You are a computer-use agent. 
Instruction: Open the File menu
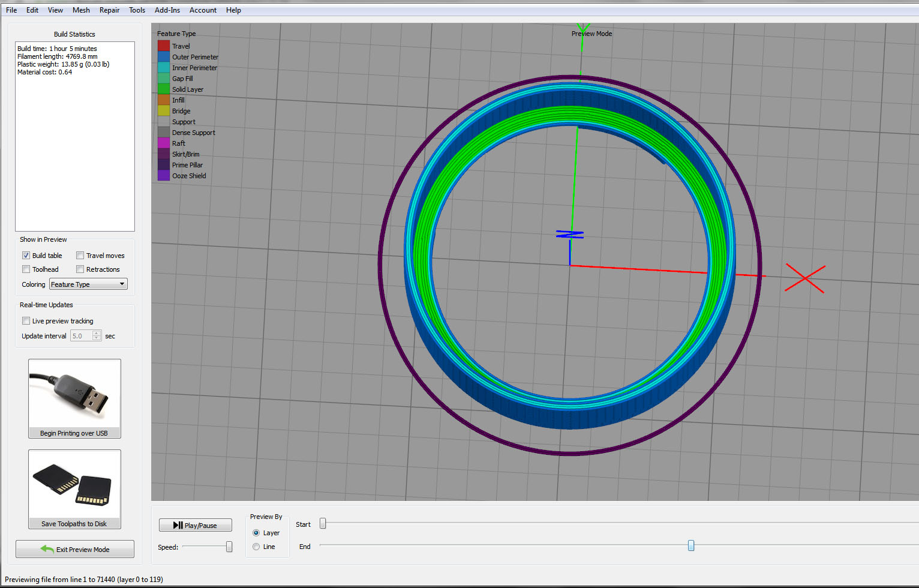[11, 10]
